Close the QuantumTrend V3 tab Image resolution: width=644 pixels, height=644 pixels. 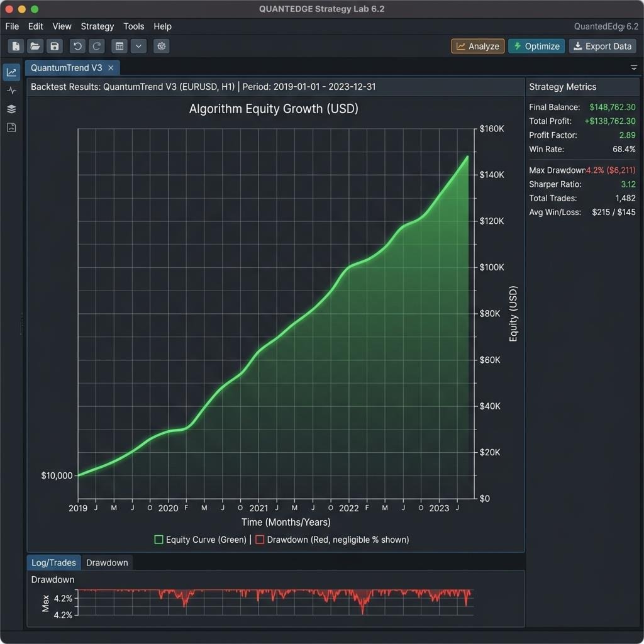point(111,68)
